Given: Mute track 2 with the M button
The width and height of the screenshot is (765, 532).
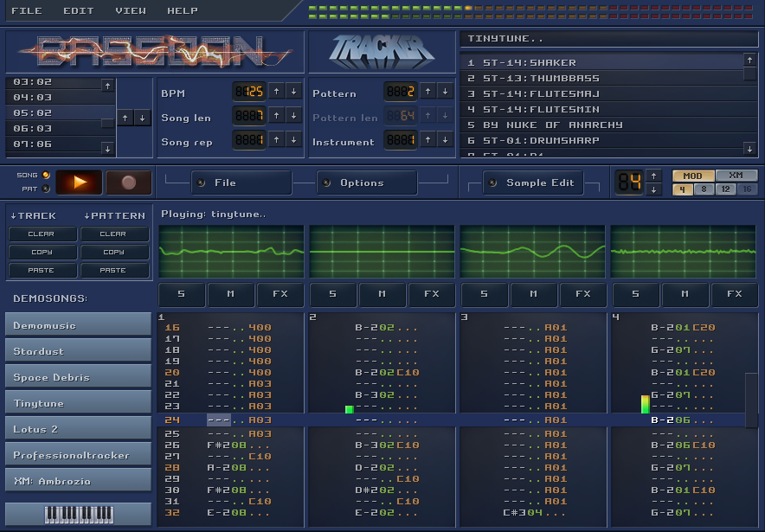Looking at the screenshot, I should [382, 294].
